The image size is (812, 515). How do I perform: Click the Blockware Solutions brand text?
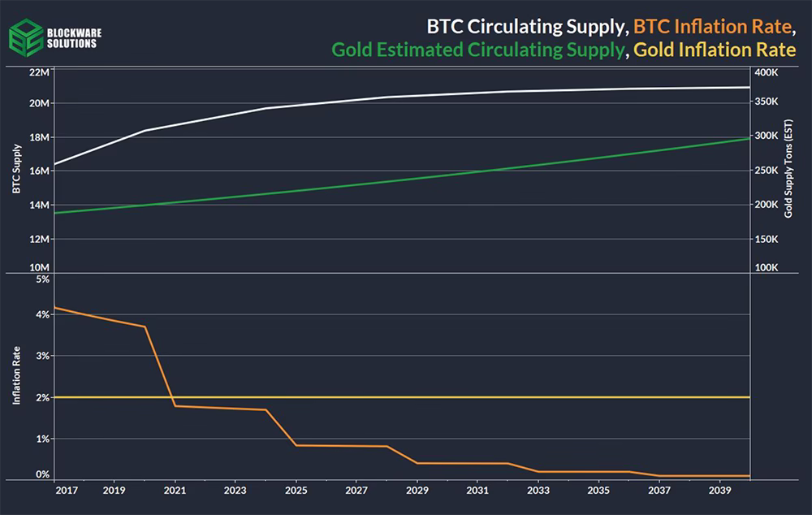pyautogui.click(x=74, y=38)
